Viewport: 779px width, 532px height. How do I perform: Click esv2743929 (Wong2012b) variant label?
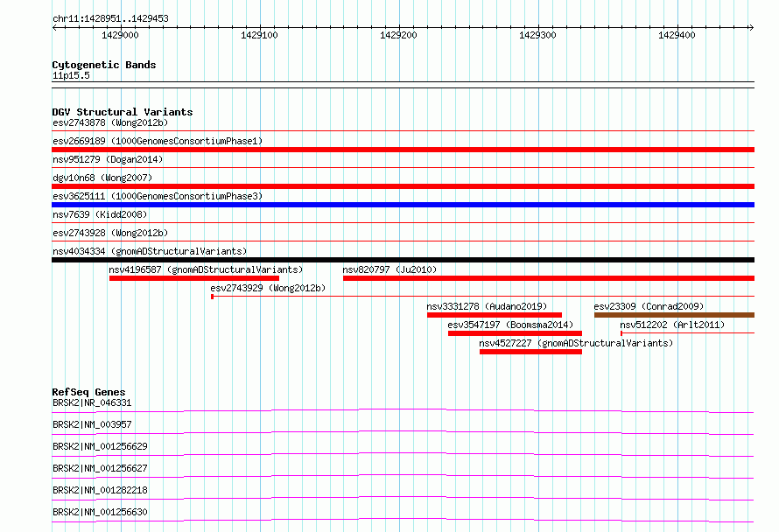(268, 288)
